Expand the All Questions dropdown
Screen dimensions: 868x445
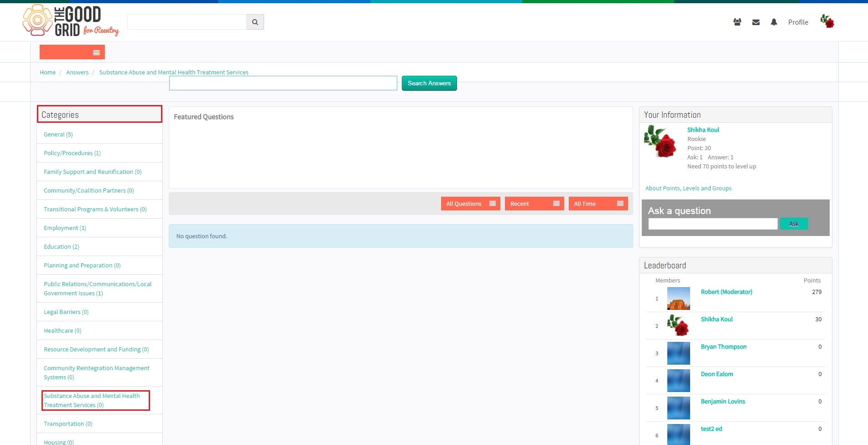470,204
